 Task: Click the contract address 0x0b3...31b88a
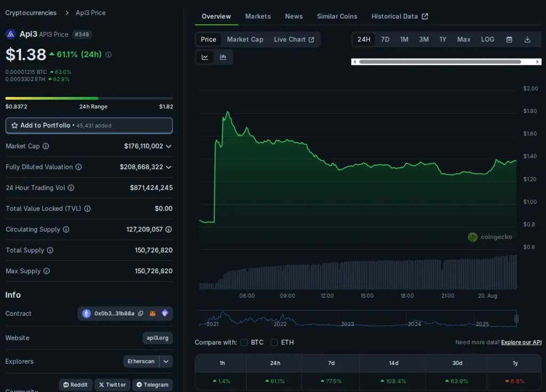coord(114,313)
